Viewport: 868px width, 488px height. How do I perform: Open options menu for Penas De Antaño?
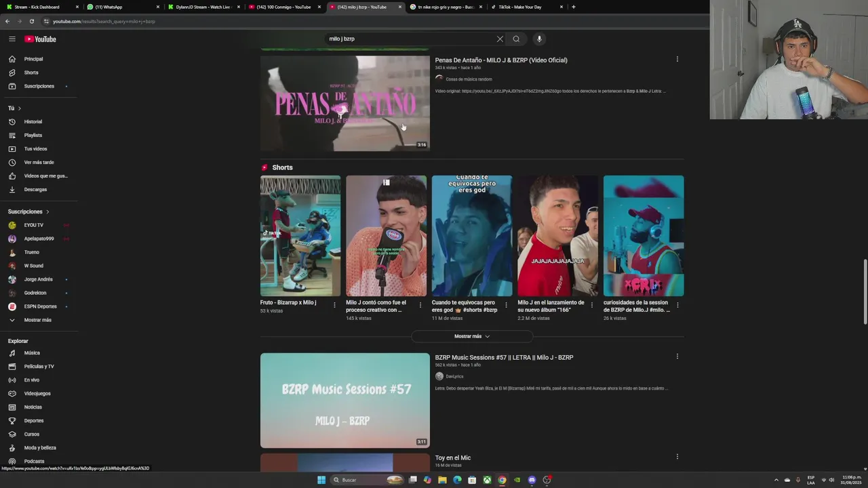677,60
